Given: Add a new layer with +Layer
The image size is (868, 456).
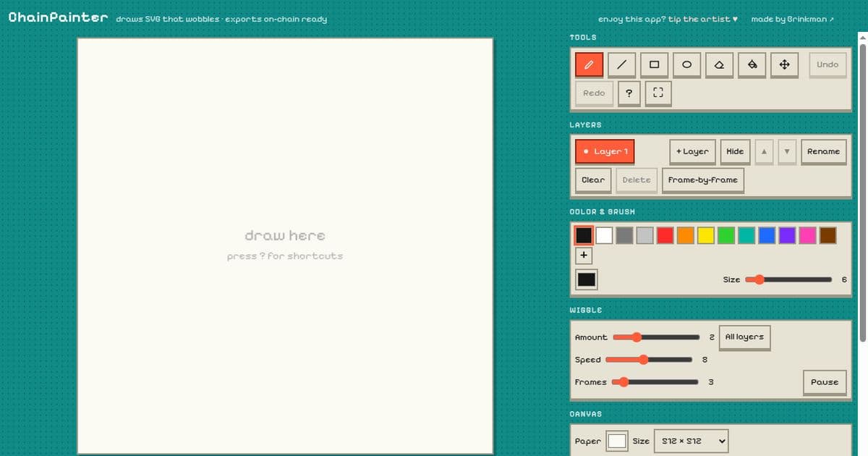Looking at the screenshot, I should click(692, 151).
